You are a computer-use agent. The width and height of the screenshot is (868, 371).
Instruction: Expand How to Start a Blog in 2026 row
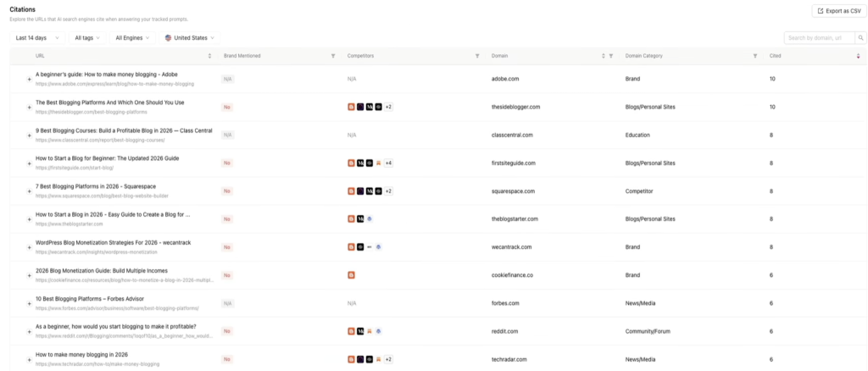pyautogui.click(x=30, y=219)
